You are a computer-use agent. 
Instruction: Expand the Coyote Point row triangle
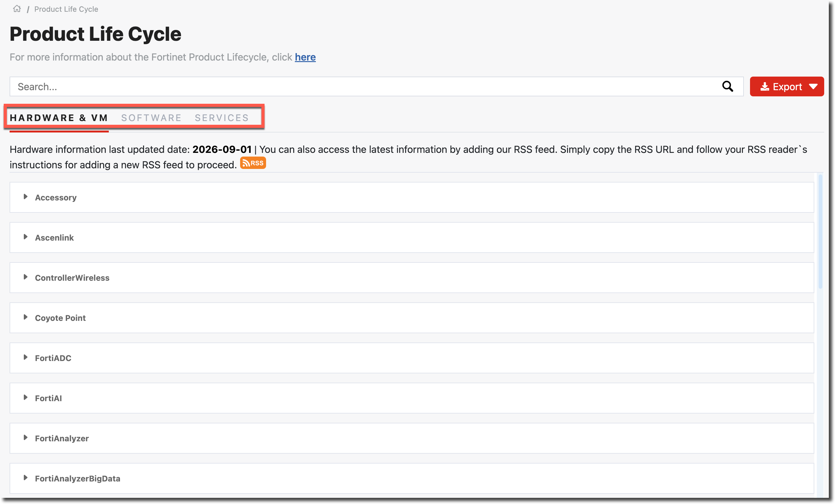(25, 317)
